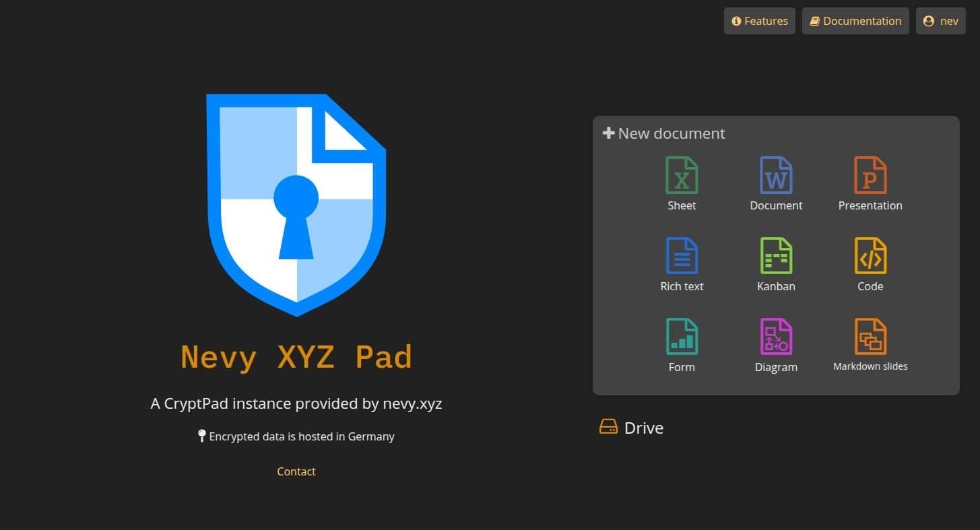Screen dimensions: 980x530
Task: Open the Contact link
Action: coord(296,471)
